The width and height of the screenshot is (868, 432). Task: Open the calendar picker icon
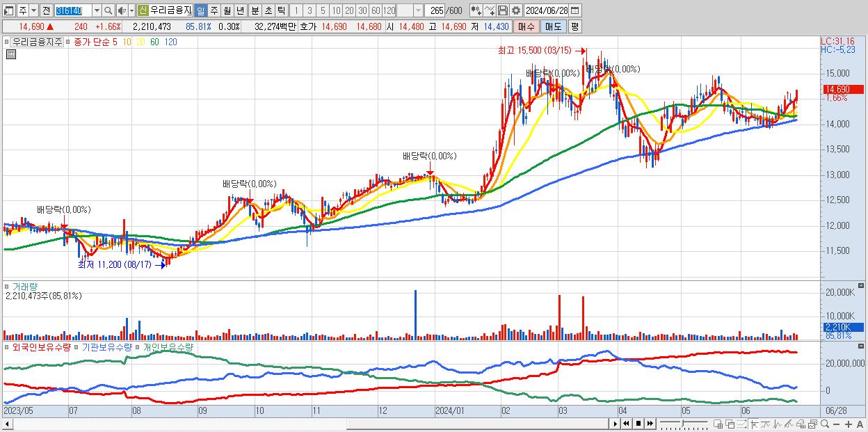[x=575, y=10]
